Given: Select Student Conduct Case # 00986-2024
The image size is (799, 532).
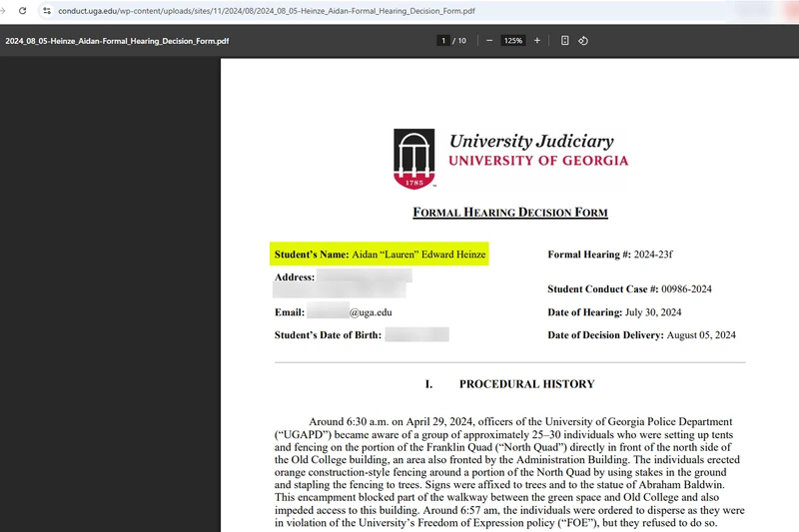Looking at the screenshot, I should pos(629,288).
